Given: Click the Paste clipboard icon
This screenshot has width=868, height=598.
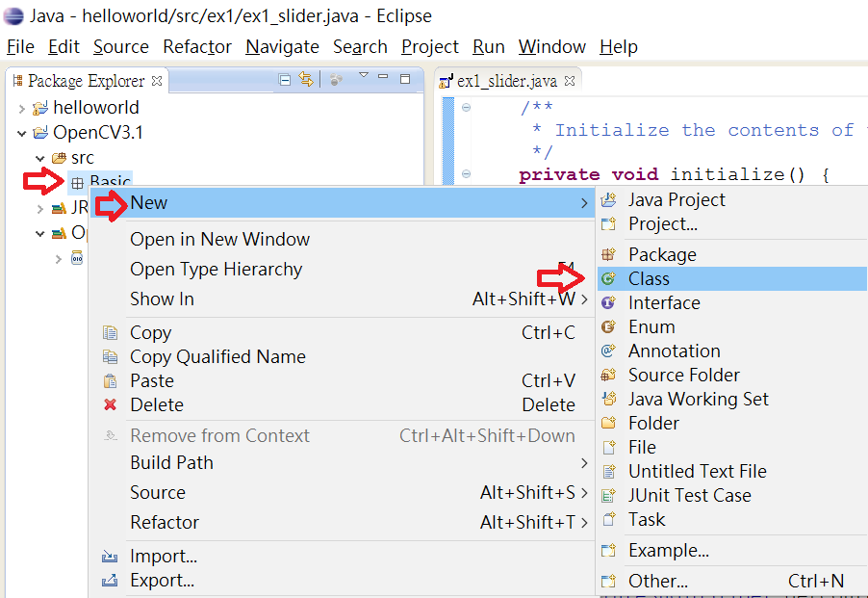Looking at the screenshot, I should [x=110, y=381].
